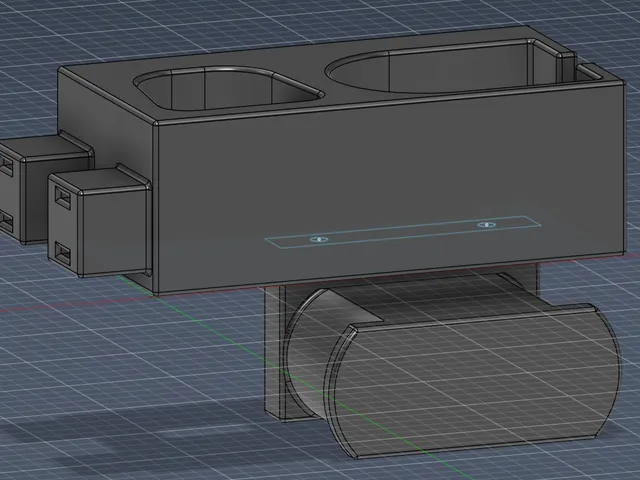Image resolution: width=640 pixels, height=480 pixels.
Task: Select the oval pocket on the box top
Action: point(229,89)
